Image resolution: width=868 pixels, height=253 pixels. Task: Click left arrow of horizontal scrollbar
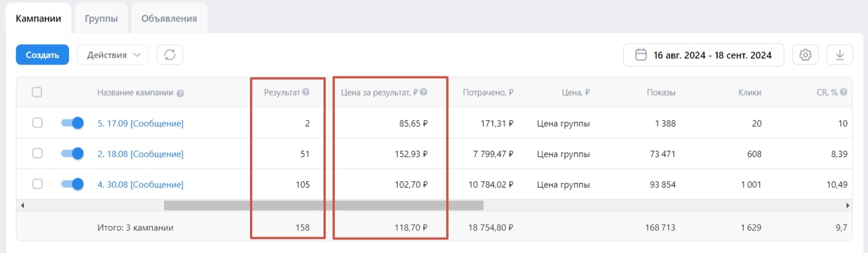(23, 205)
